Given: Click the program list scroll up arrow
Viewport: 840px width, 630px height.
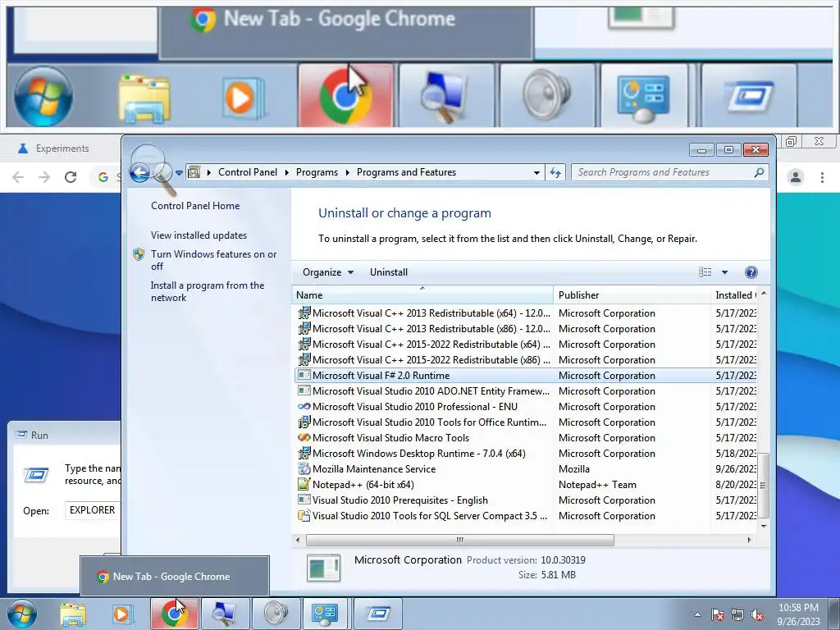Looking at the screenshot, I should pyautogui.click(x=764, y=294).
